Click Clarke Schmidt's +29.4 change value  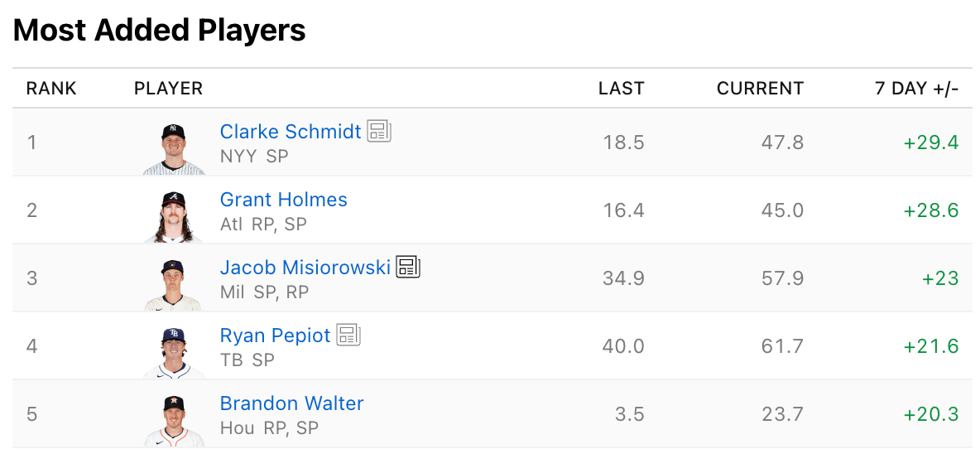pyautogui.click(x=930, y=142)
